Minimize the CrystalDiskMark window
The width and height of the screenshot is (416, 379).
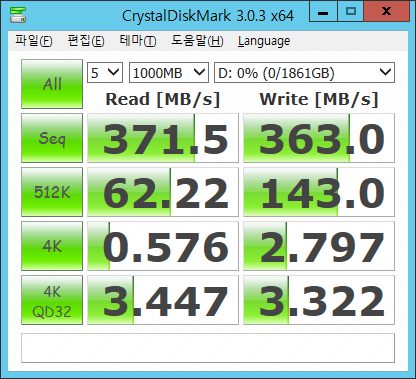pyautogui.click(x=323, y=12)
